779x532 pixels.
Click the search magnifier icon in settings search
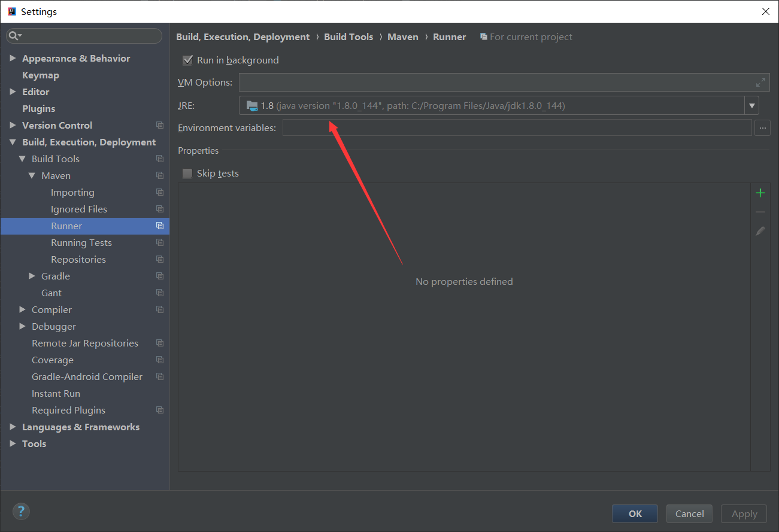pyautogui.click(x=14, y=36)
